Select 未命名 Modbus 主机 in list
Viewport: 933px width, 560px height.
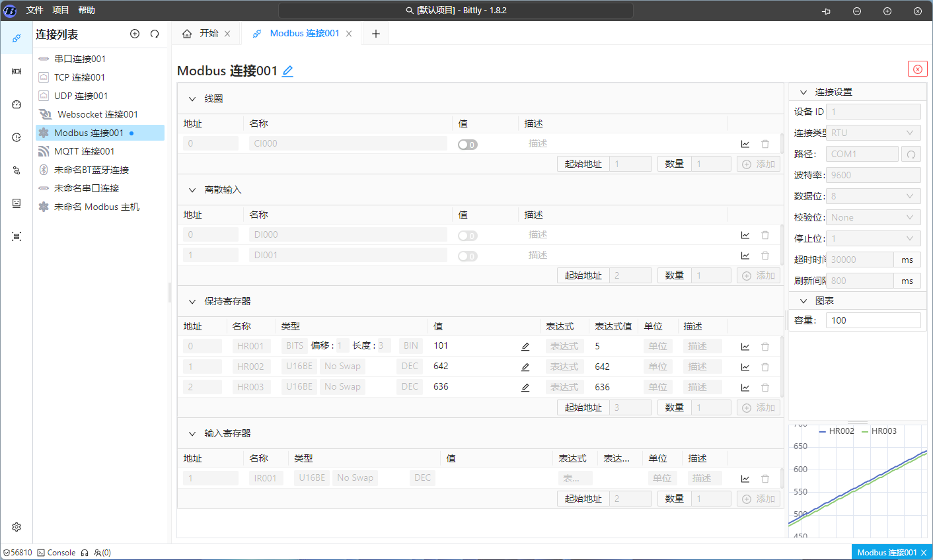100,207
